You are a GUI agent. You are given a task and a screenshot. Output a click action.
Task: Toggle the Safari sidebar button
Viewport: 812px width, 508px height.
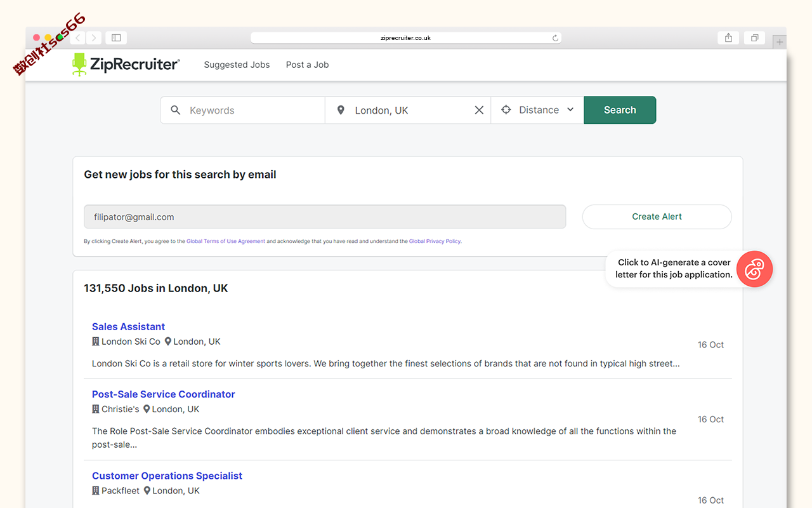(x=116, y=38)
